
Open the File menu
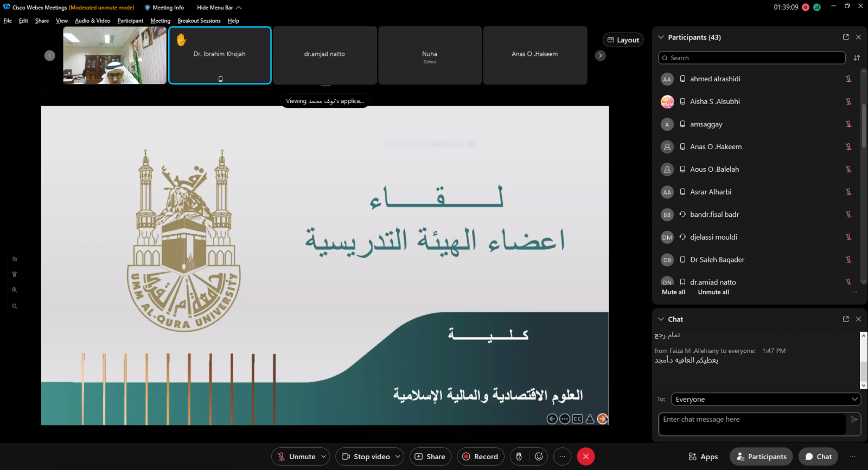pos(8,21)
